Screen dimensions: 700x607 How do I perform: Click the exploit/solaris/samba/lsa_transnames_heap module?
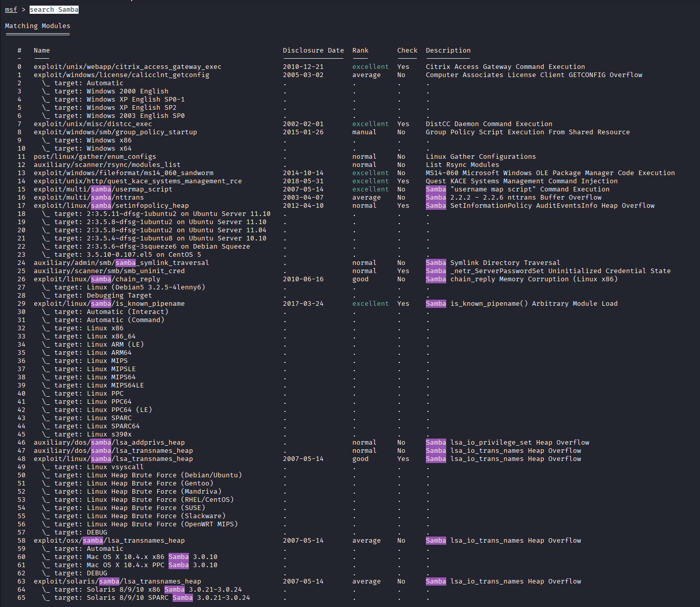click(117, 581)
